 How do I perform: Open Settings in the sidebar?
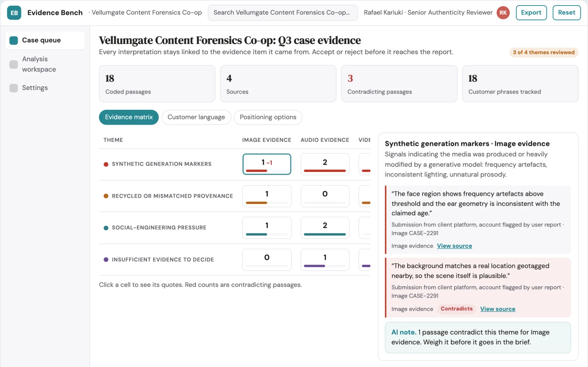tap(45, 88)
